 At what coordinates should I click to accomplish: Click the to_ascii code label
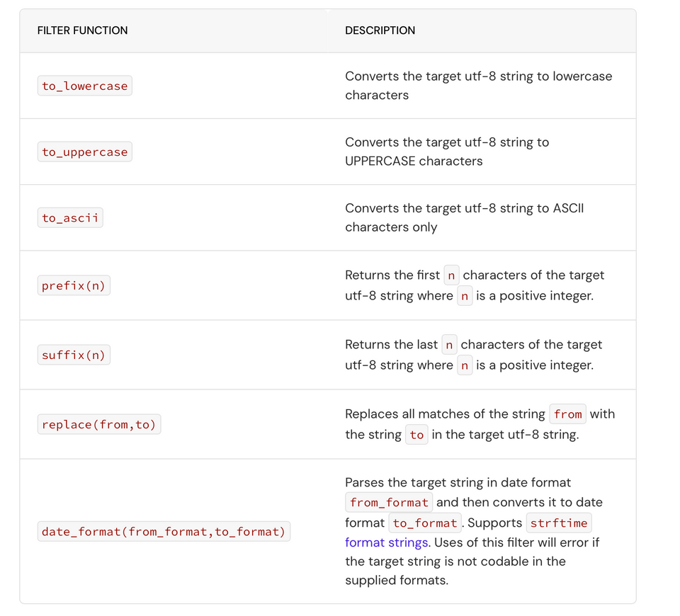[x=70, y=218]
